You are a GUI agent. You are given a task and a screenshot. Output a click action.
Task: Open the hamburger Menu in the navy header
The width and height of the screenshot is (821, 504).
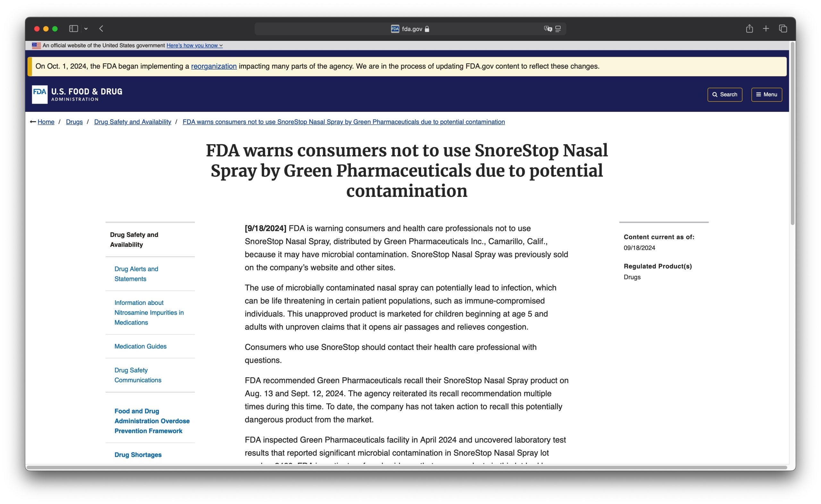(767, 95)
